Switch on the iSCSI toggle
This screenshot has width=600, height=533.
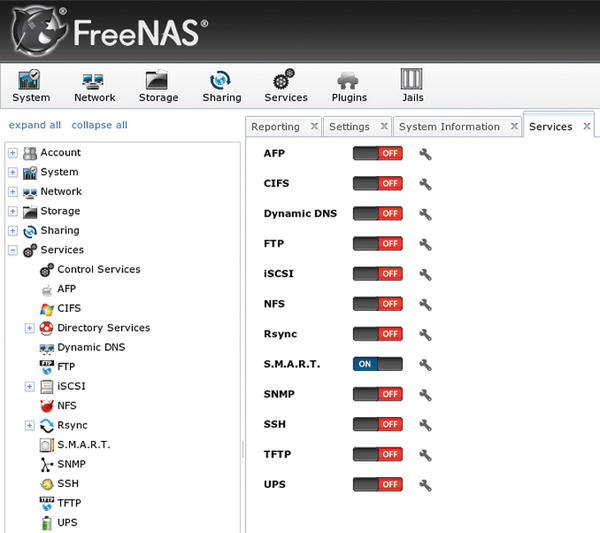[x=377, y=274]
